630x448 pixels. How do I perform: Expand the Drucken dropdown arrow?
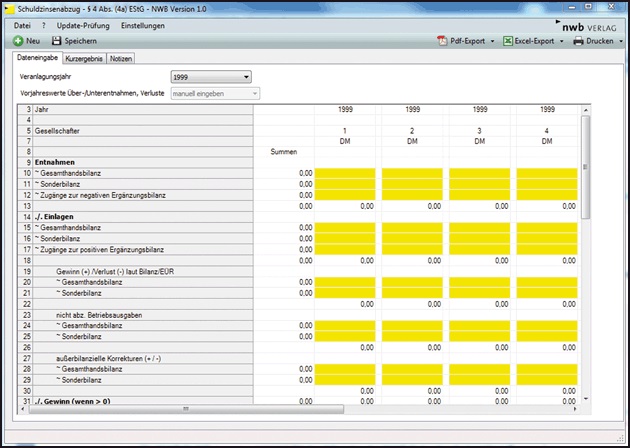point(620,42)
